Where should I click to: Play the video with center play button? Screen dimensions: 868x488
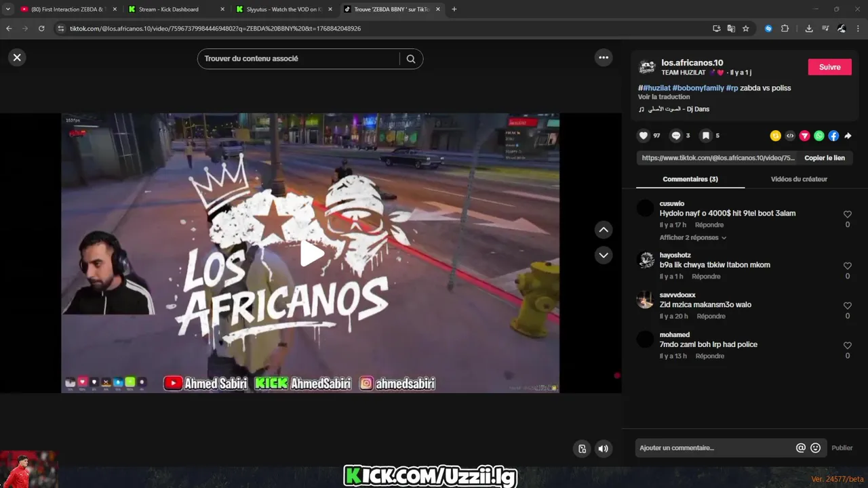(311, 253)
